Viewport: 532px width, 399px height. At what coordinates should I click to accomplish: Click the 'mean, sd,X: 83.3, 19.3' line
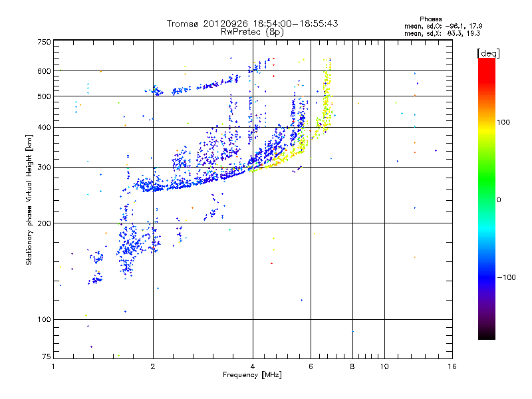point(442,33)
